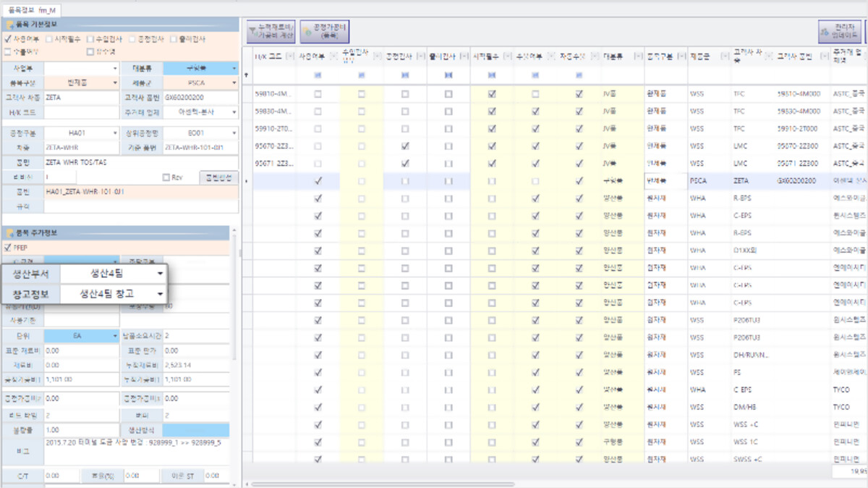Toggle 공정검사 checkbox in row 95670-2Z3

pyautogui.click(x=405, y=146)
